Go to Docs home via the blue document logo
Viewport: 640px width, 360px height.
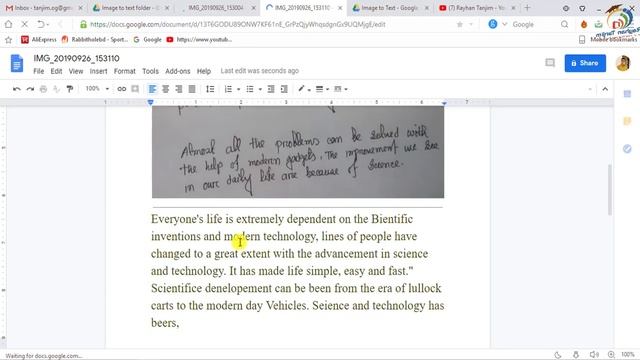pyautogui.click(x=17, y=64)
